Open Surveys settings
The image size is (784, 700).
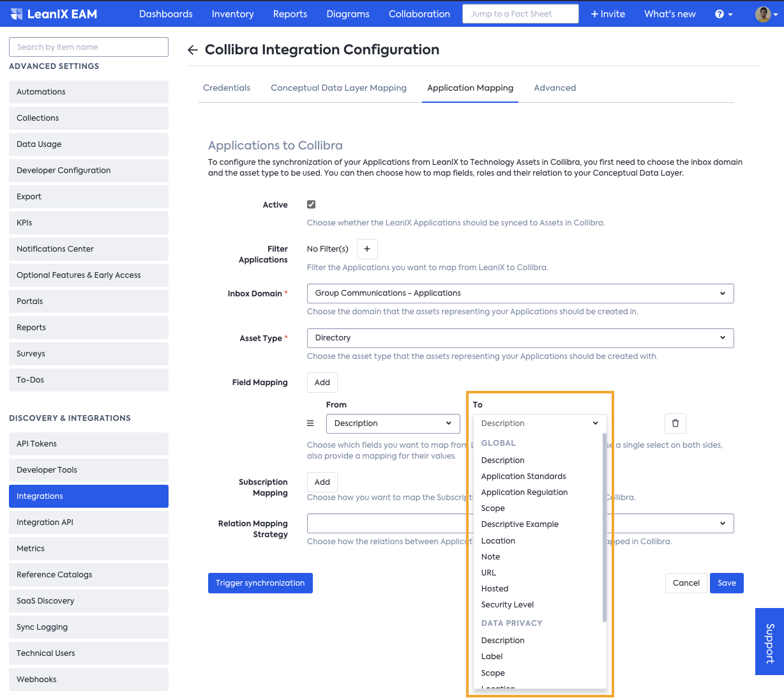point(89,354)
